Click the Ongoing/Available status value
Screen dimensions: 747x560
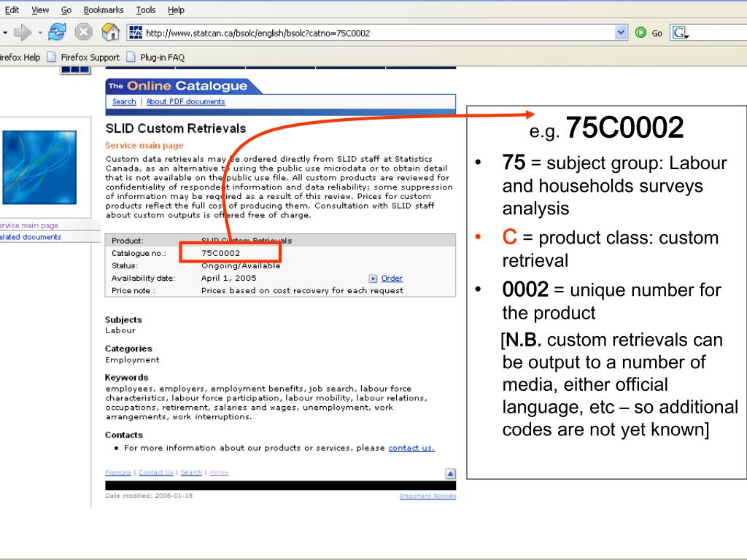tap(241, 265)
